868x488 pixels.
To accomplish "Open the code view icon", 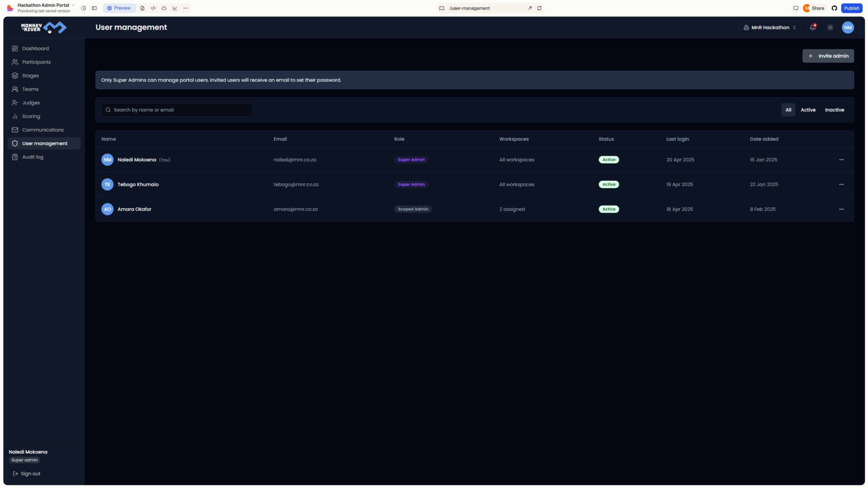I will pyautogui.click(x=153, y=8).
